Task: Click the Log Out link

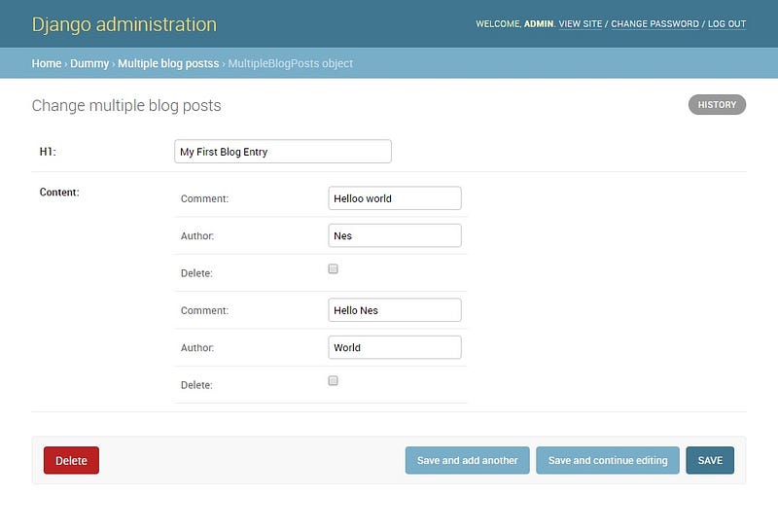Action: tap(726, 23)
